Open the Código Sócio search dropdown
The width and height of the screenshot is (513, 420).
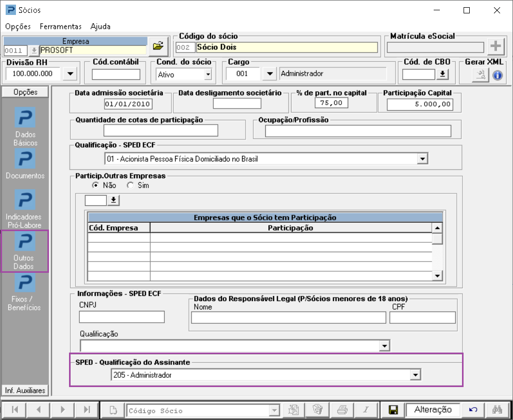275,410
